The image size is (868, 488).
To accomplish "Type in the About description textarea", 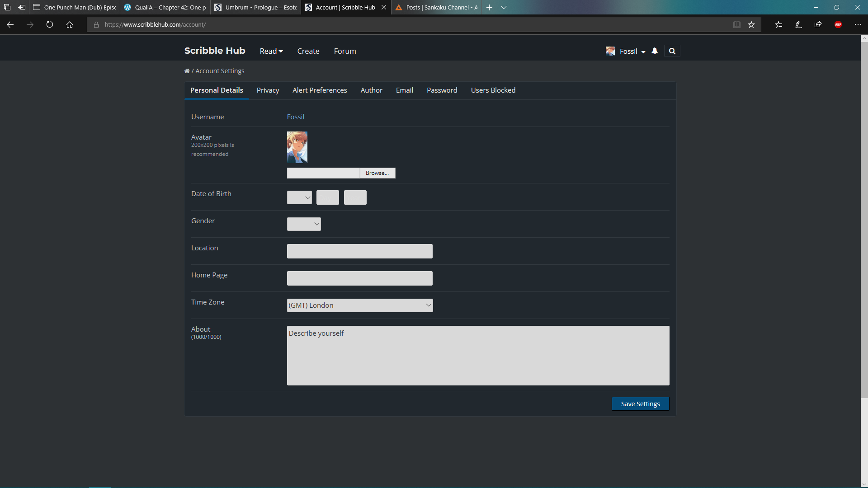I will (x=477, y=355).
